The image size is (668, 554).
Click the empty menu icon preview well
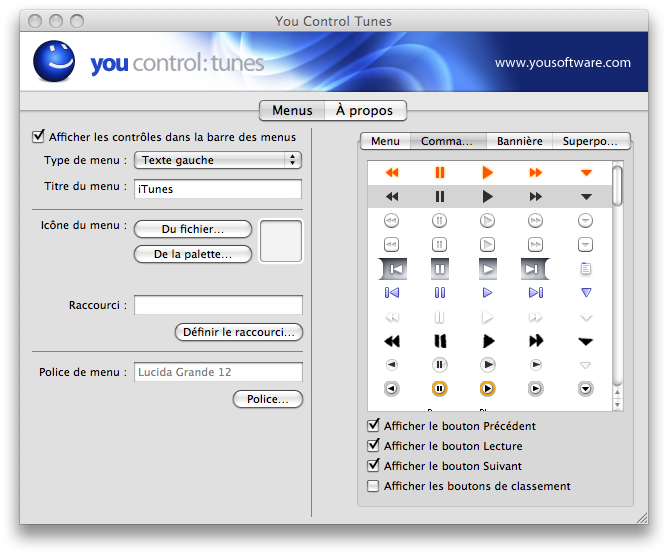click(x=281, y=241)
